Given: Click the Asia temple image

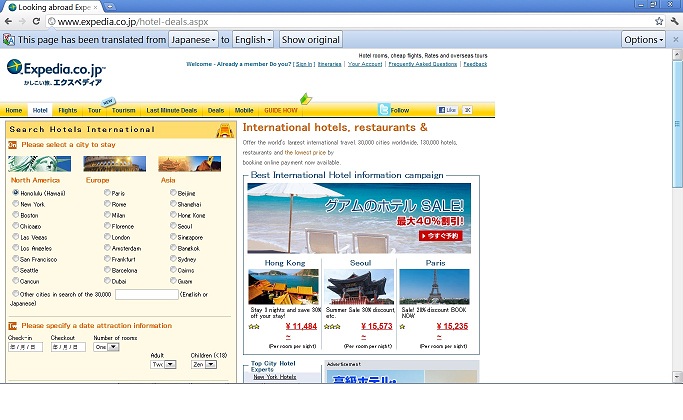Looking at the screenshot, I should point(189,164).
